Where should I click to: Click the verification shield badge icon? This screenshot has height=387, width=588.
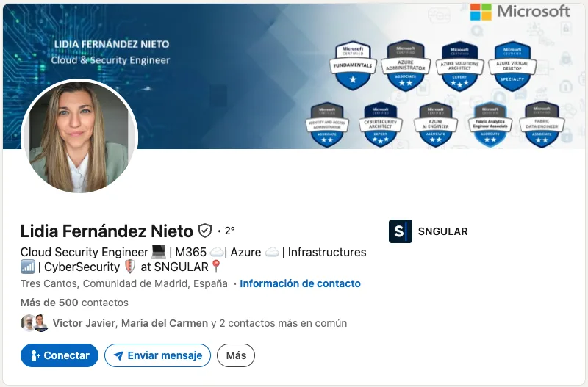(x=205, y=231)
